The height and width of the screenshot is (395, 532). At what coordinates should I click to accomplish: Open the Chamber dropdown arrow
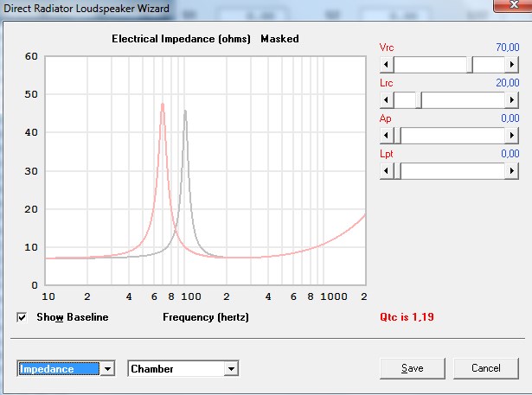coord(231,368)
